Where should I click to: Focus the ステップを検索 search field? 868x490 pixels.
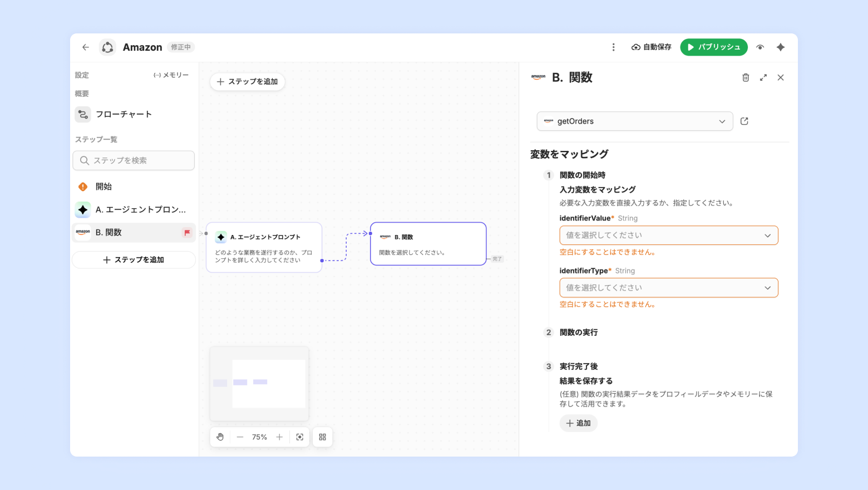[134, 160]
